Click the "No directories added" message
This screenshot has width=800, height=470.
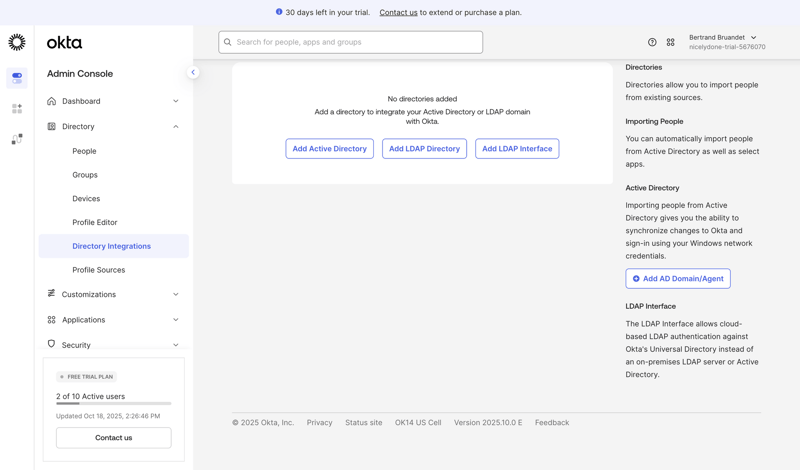422,99
